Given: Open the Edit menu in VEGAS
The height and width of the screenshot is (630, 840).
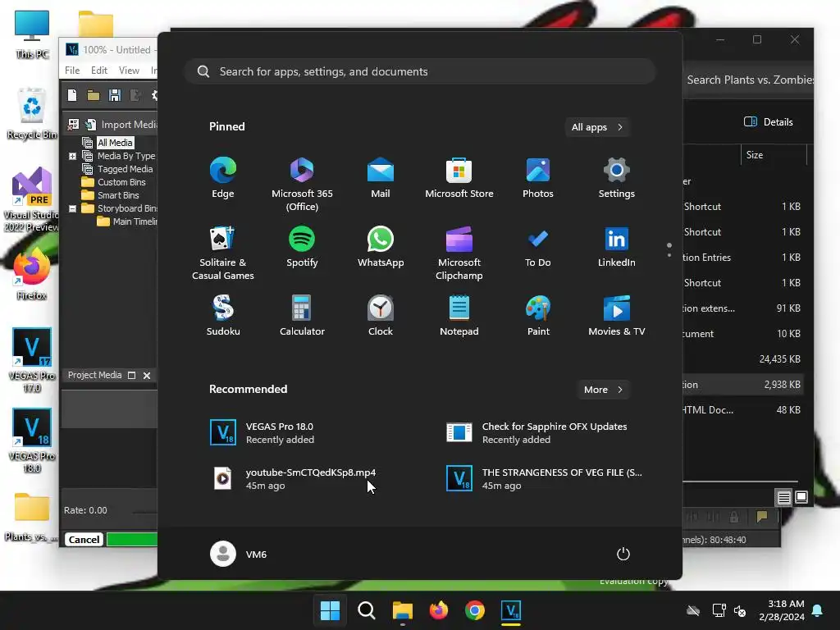Looking at the screenshot, I should click(x=99, y=71).
